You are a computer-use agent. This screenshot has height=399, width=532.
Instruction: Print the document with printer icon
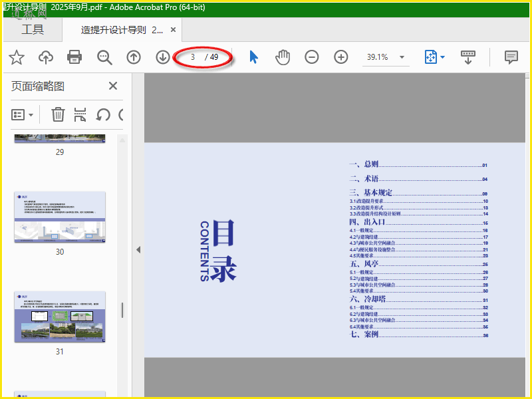click(x=74, y=57)
